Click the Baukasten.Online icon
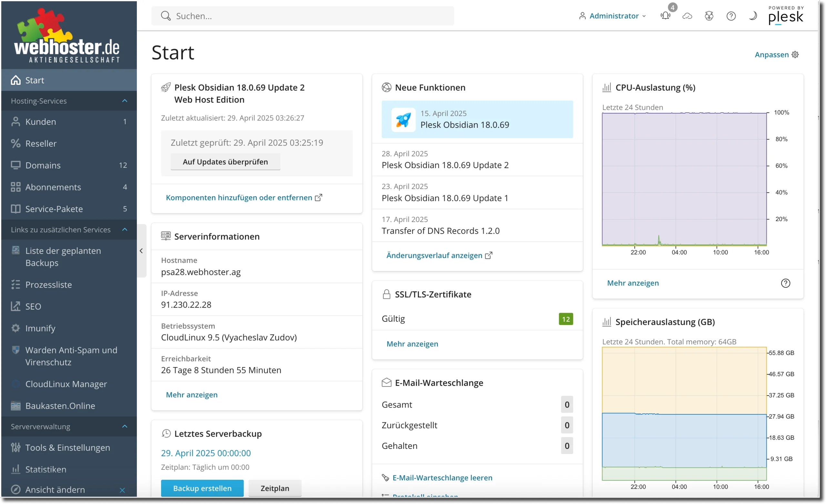This screenshot has height=504, width=826. (15, 406)
